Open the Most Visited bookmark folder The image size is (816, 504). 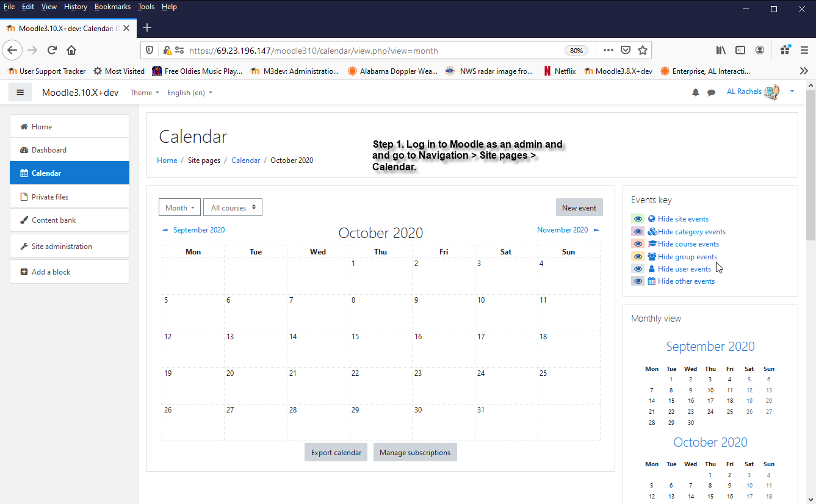tap(119, 71)
